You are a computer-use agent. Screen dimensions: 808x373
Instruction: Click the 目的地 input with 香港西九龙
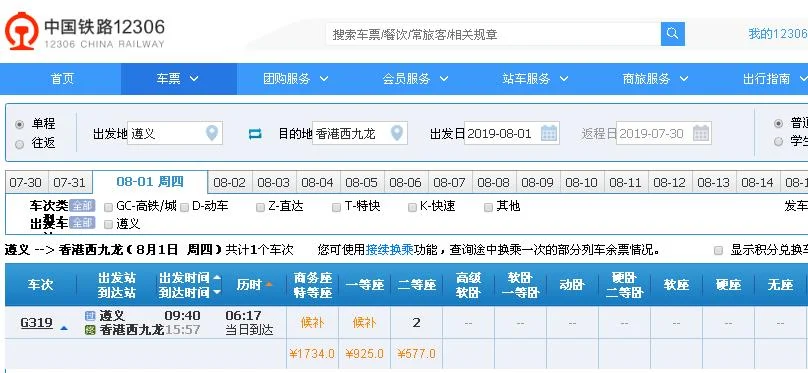[x=360, y=133]
